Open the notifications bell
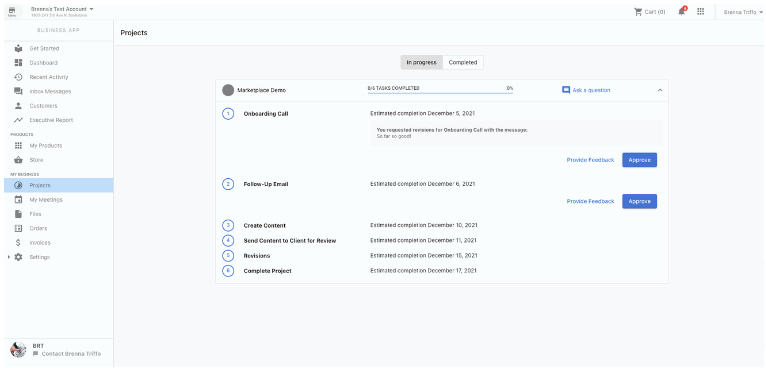 (x=682, y=11)
